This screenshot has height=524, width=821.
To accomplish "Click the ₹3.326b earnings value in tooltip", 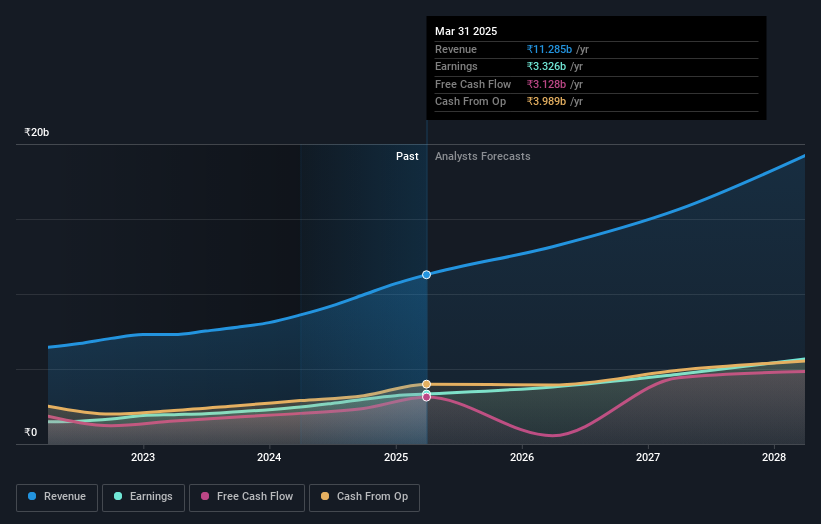I will [546, 66].
